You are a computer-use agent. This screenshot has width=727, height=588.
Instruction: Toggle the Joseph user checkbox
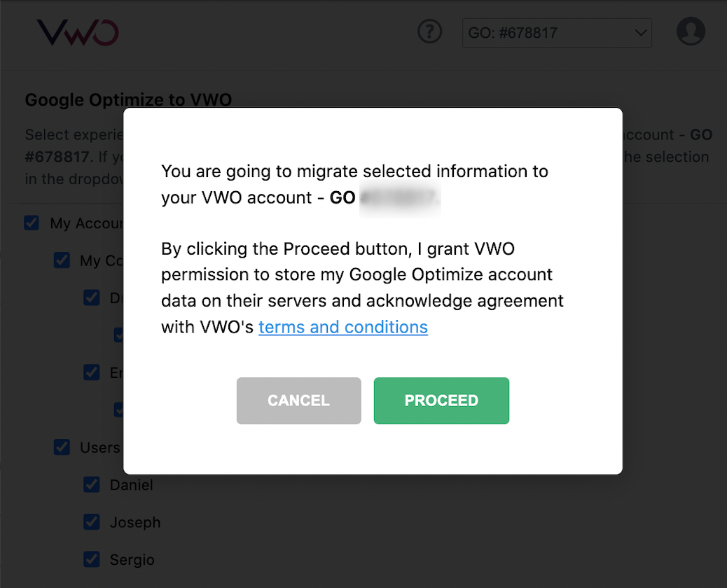coord(91,522)
